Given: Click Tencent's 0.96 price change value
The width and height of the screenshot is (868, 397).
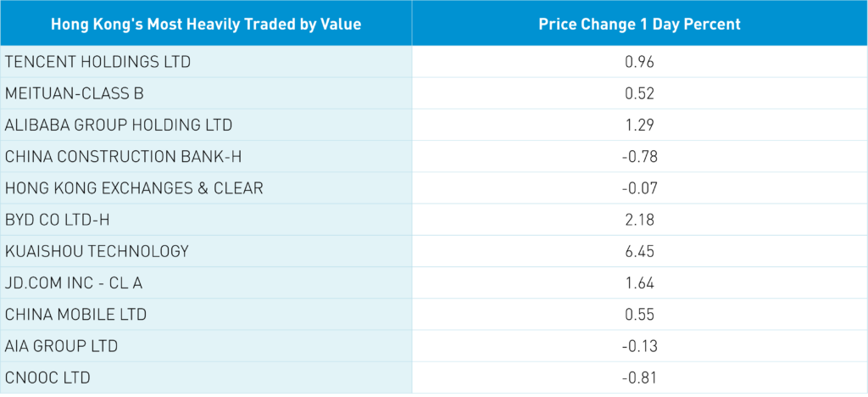Looking at the screenshot, I should tap(639, 62).
